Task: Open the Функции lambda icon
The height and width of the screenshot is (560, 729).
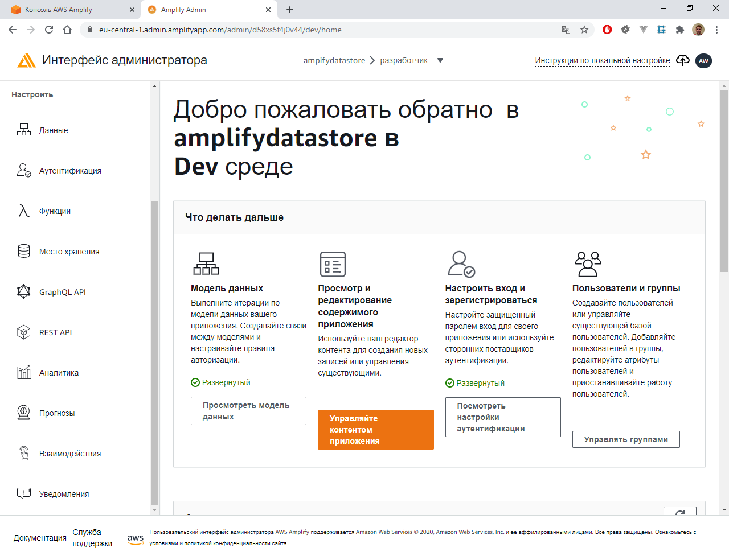Action: pos(24,211)
